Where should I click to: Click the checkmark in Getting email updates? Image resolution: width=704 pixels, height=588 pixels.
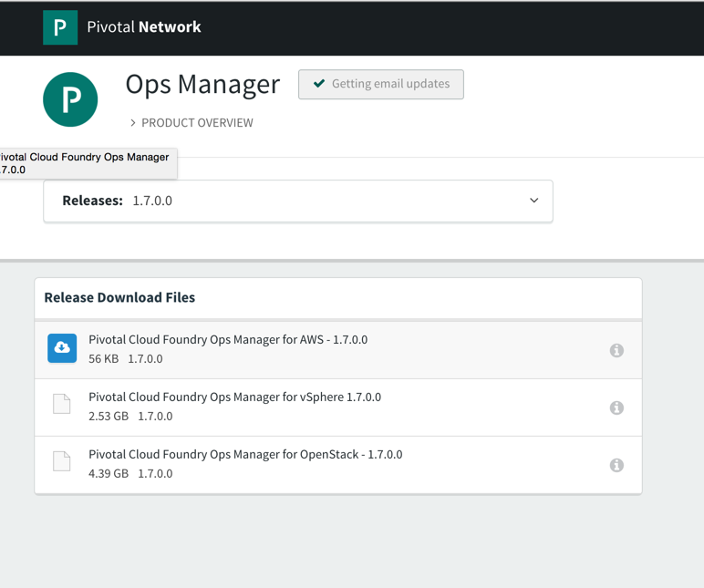(x=319, y=84)
